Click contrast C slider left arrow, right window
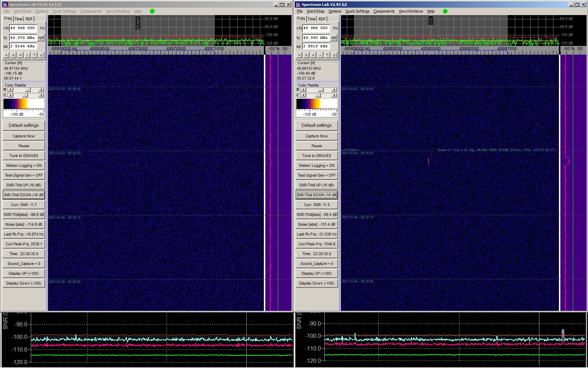Image resolution: width=588 pixels, height=368 pixels. [303, 95]
